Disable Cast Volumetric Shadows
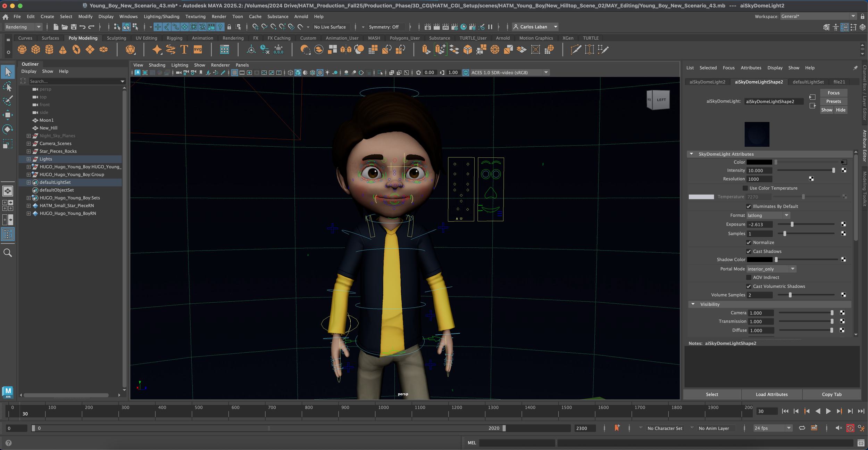868x450 pixels. click(749, 286)
